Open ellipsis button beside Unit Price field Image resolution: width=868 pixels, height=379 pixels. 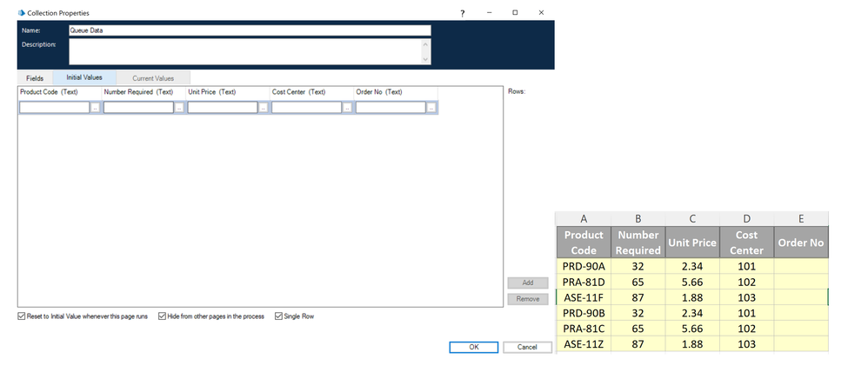pos(264,108)
